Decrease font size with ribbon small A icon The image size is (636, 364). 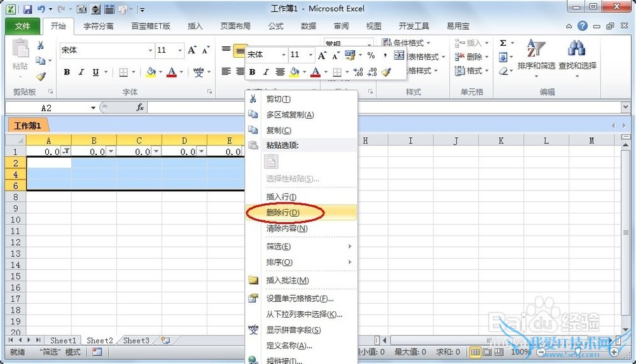[x=205, y=50]
